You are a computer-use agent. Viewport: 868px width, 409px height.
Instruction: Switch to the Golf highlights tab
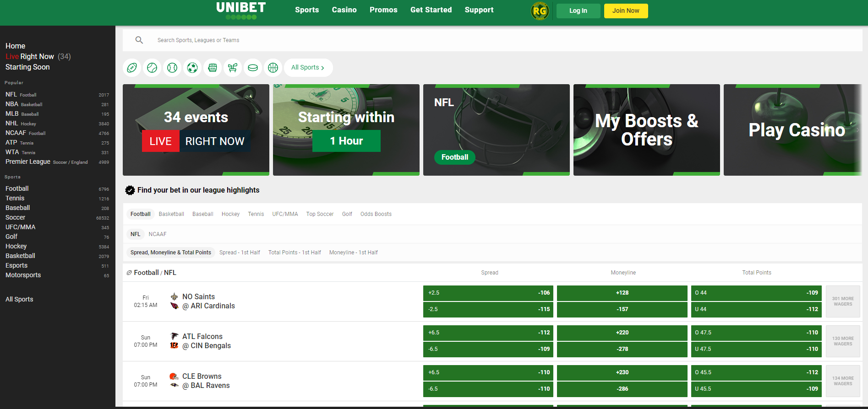point(347,214)
